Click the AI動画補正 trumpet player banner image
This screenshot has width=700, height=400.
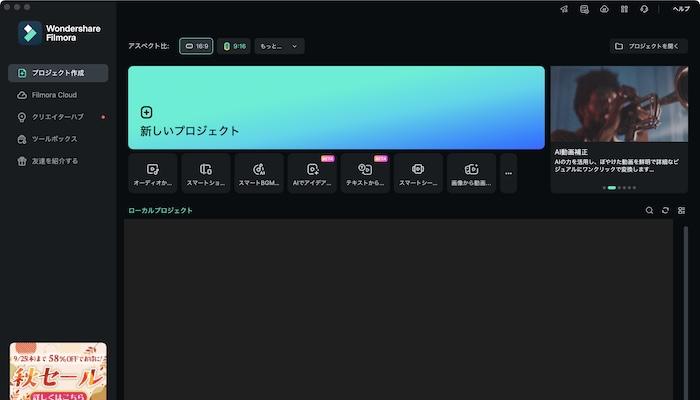(x=619, y=104)
